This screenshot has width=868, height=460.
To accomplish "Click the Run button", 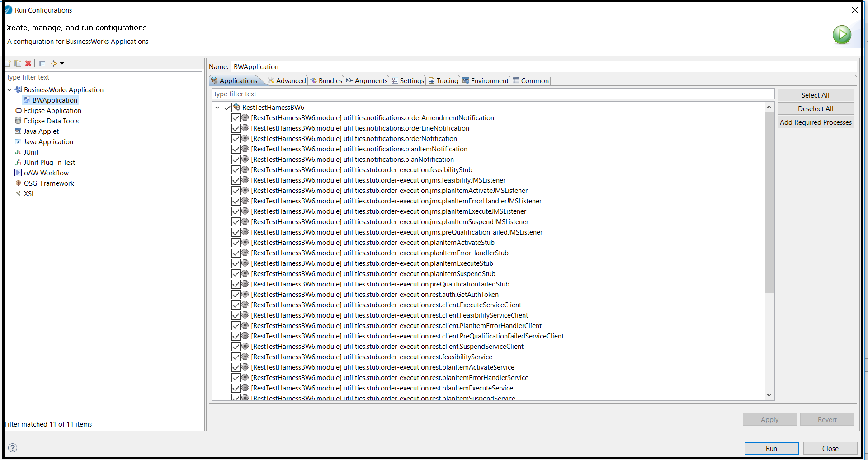I will tap(771, 448).
